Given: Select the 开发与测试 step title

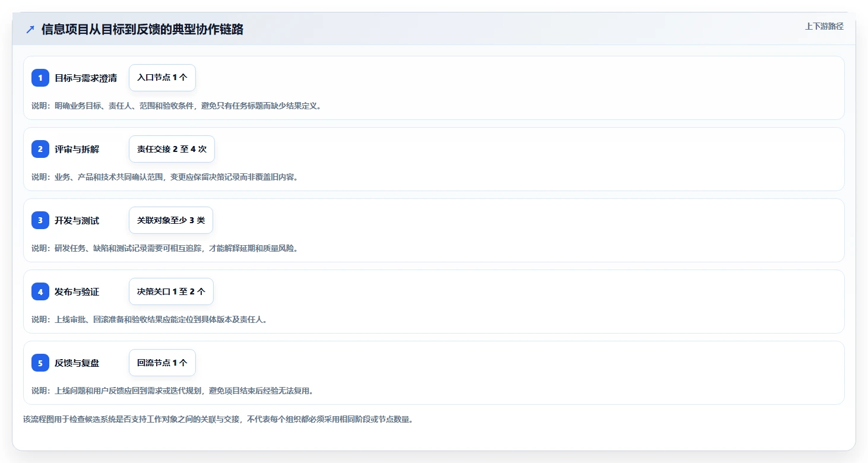Looking at the screenshot, I should [x=77, y=220].
